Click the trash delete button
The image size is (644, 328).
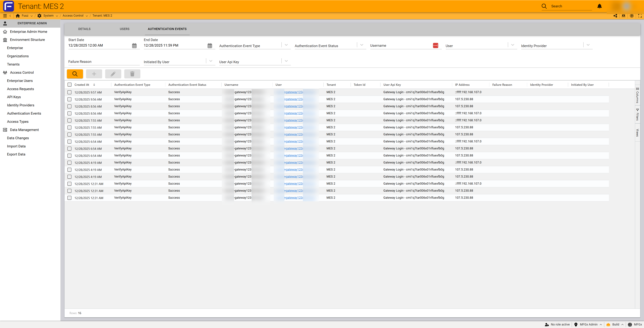(132, 74)
